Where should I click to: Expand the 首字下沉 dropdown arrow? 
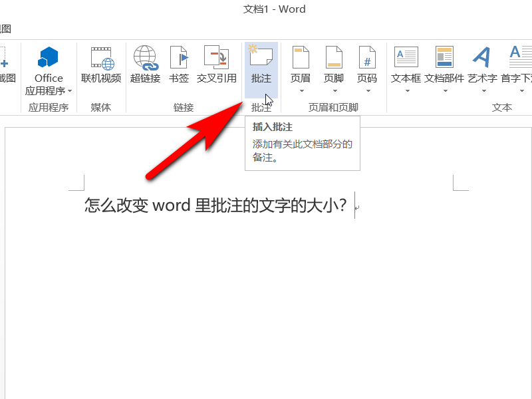[522, 91]
